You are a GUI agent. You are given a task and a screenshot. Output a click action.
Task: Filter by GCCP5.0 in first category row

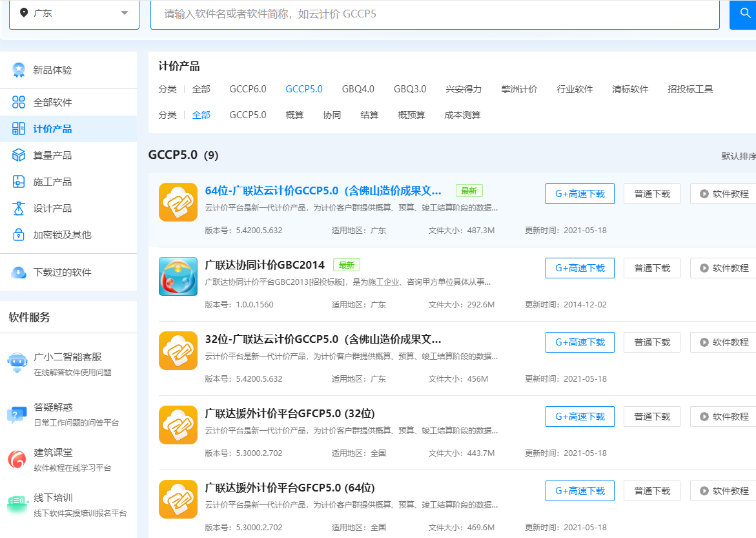(x=303, y=89)
